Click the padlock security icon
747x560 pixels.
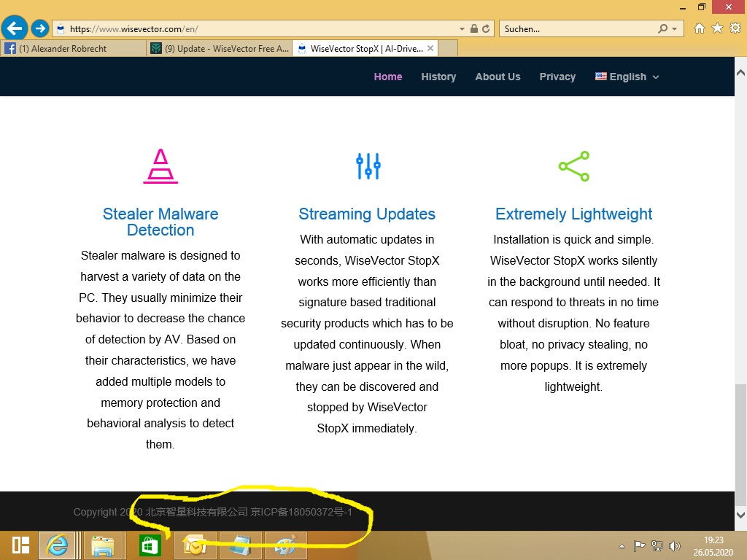(474, 28)
